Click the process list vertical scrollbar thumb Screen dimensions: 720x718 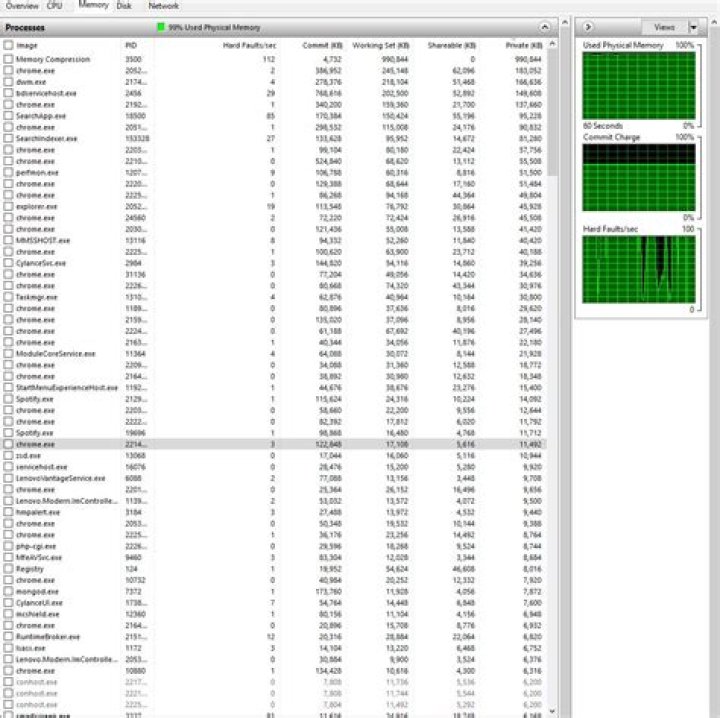(552, 112)
